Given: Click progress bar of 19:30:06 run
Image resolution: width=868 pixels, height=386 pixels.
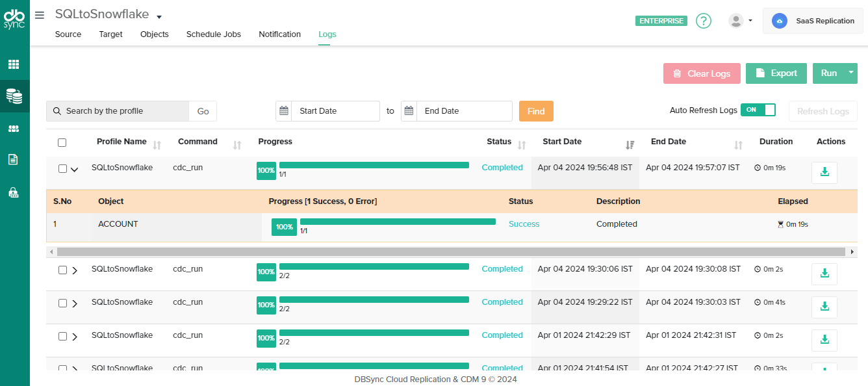Looking at the screenshot, I should tap(374, 266).
